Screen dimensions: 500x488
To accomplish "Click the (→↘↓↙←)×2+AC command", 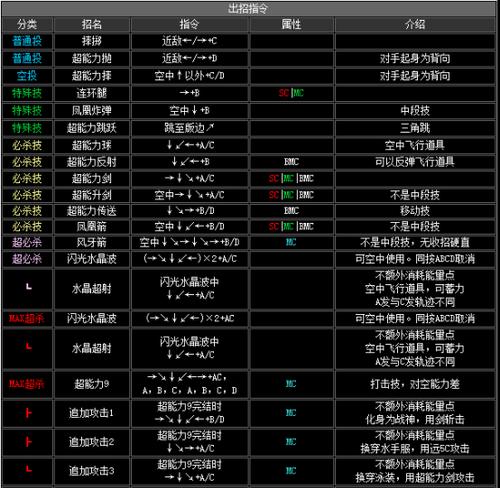I will tap(189, 318).
